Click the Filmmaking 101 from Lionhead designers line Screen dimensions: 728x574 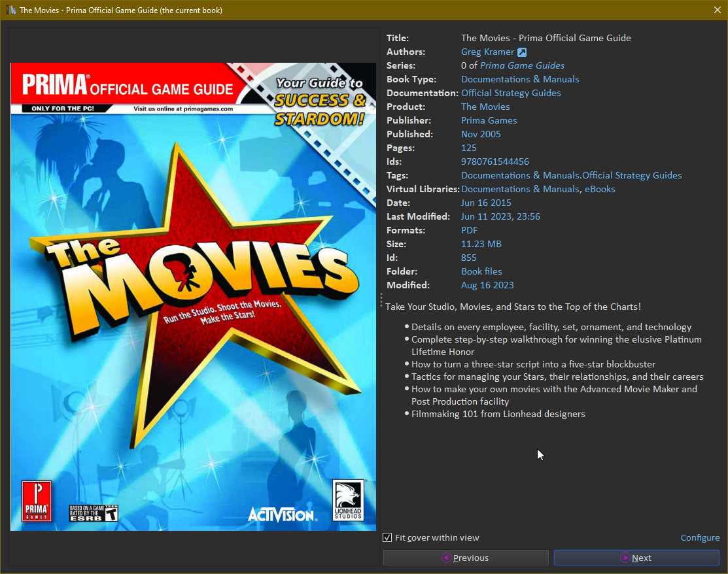pyautogui.click(x=498, y=414)
